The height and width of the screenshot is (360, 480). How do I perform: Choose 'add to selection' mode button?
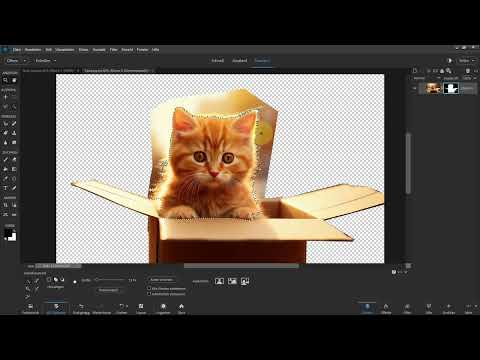56,279
